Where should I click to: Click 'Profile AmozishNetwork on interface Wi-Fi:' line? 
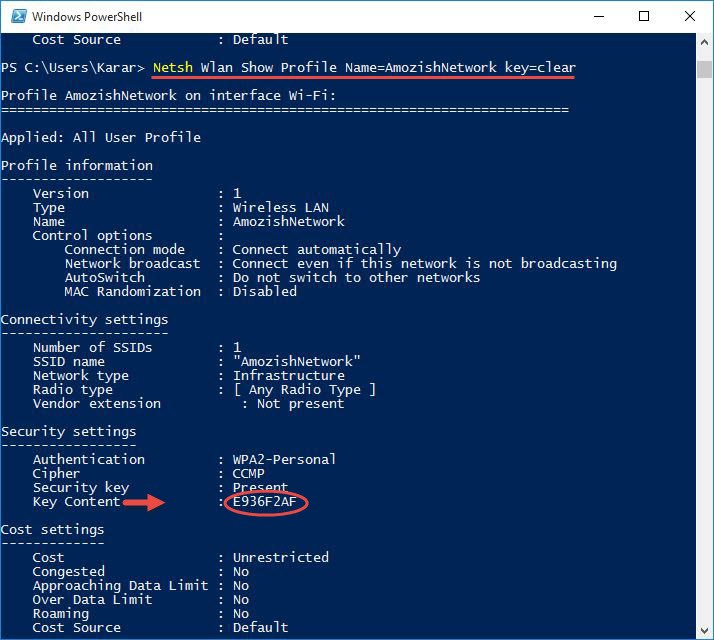coord(168,96)
